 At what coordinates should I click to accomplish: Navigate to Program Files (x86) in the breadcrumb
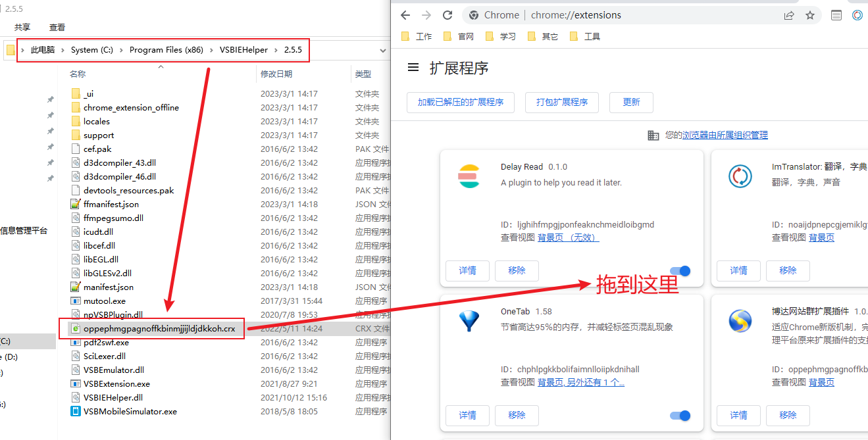pyautogui.click(x=166, y=50)
